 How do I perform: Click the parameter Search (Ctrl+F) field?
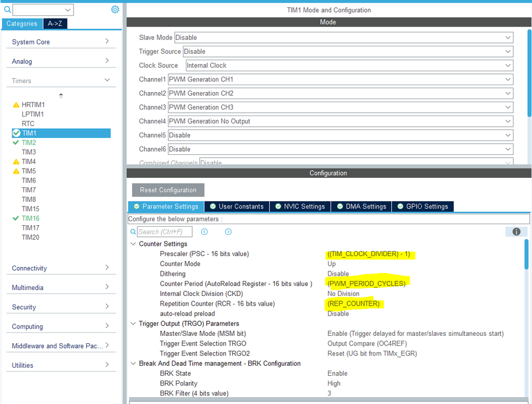[x=165, y=232]
